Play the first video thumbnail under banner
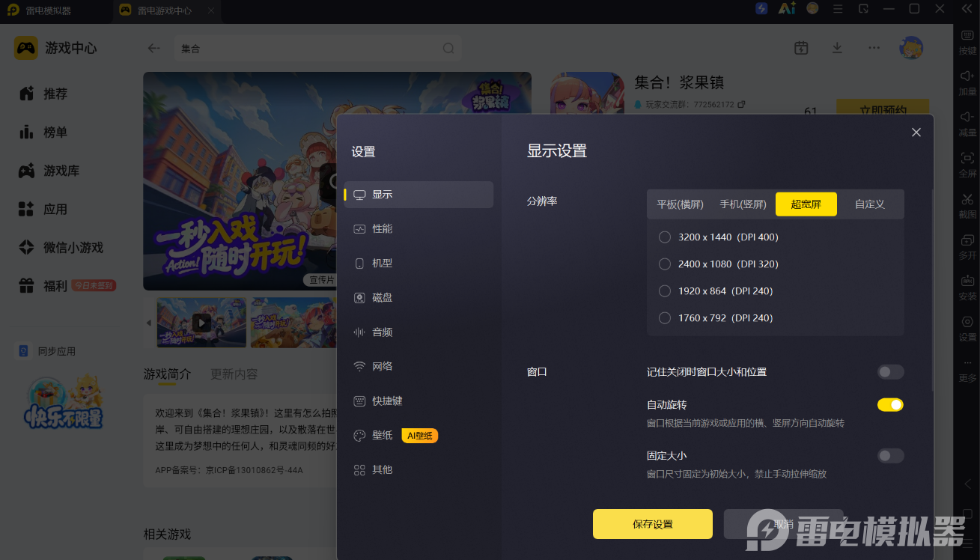Image resolution: width=980 pixels, height=560 pixels. (x=201, y=323)
